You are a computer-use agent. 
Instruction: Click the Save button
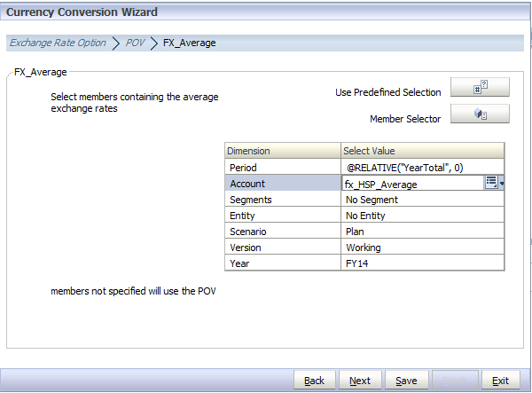tap(406, 381)
